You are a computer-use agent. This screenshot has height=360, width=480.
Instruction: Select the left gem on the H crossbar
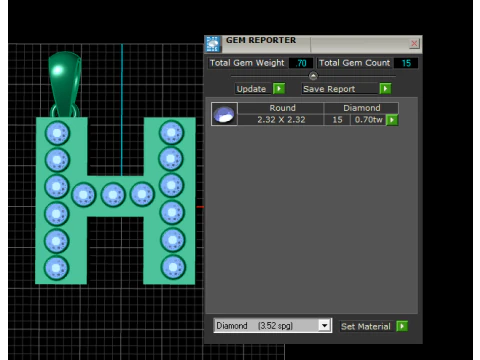[x=83, y=194]
